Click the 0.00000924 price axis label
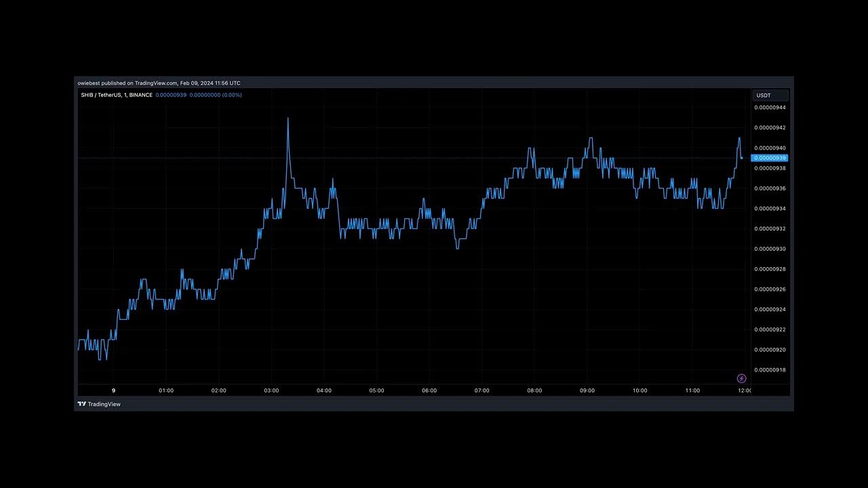Screen dimensions: 868x488 tap(770, 309)
